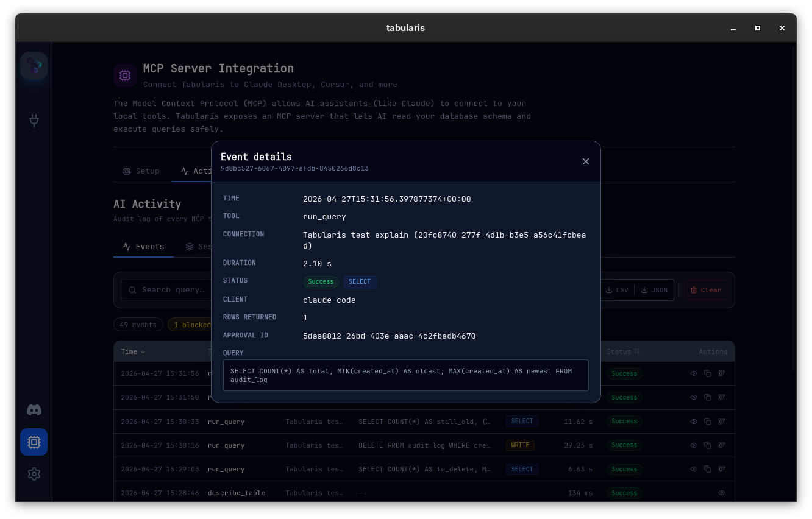
Task: Click the rightmost action icon on the 15:29:03 row
Action: (722, 469)
